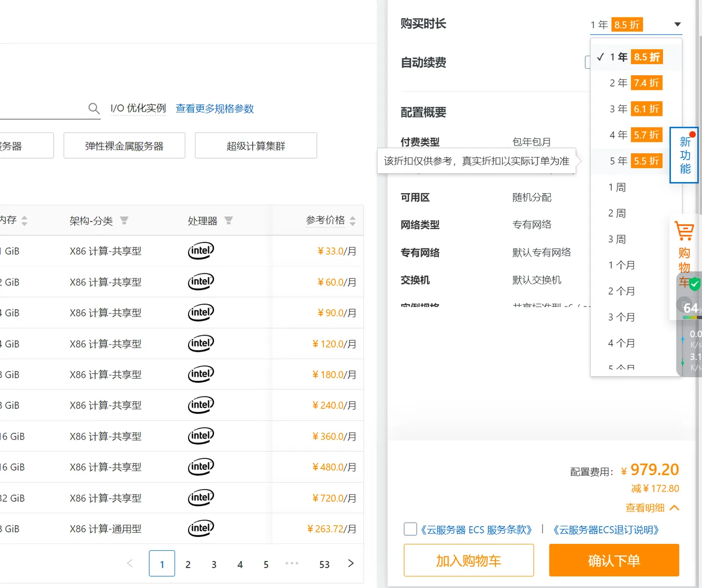Image resolution: width=702 pixels, height=588 pixels.
Task: Jump to last page 53
Action: point(324,564)
